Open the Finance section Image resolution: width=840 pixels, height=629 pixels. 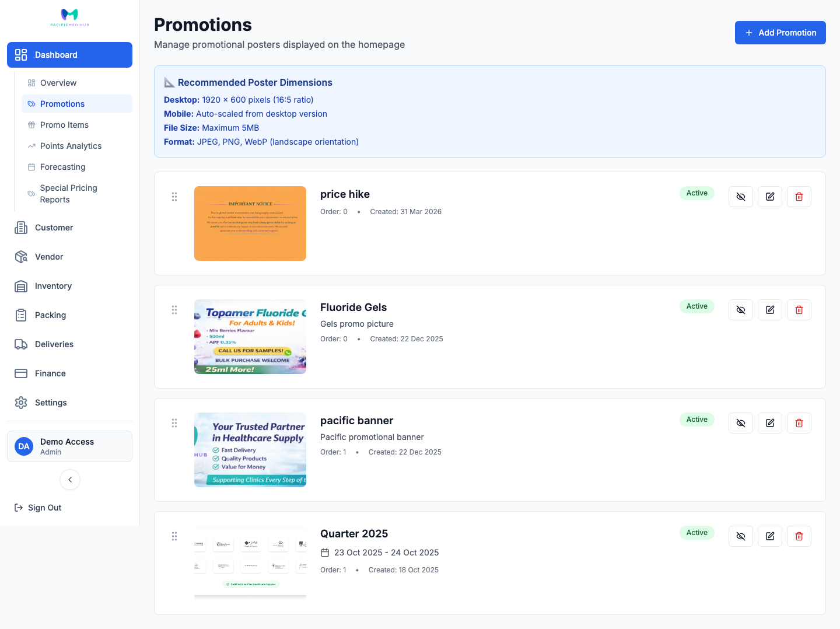[x=69, y=373]
